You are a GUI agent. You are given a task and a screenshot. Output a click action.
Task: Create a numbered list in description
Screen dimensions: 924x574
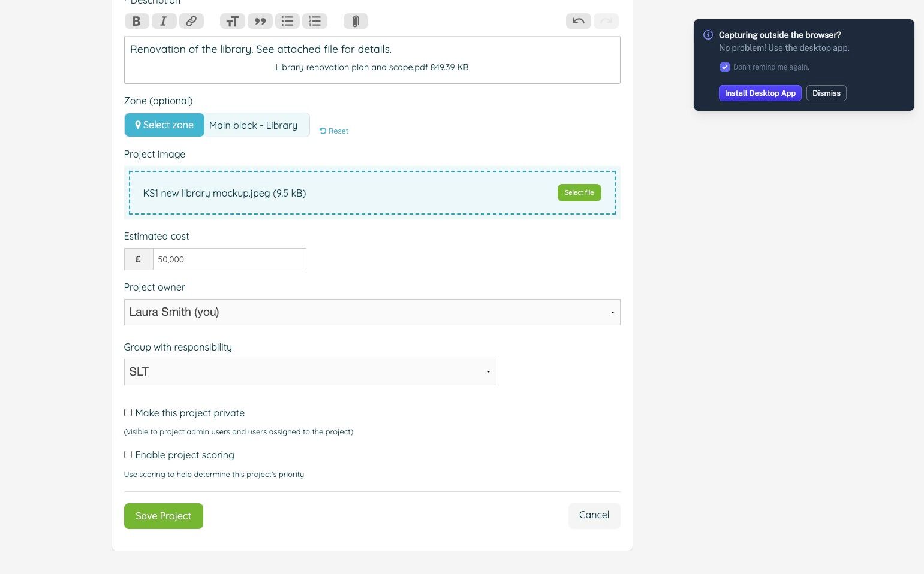[x=315, y=21]
